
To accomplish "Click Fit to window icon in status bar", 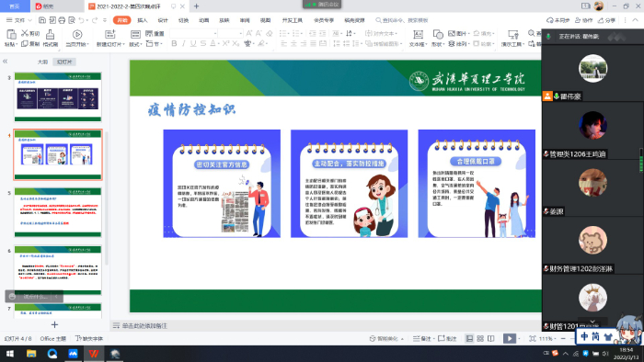I will pos(533,339).
